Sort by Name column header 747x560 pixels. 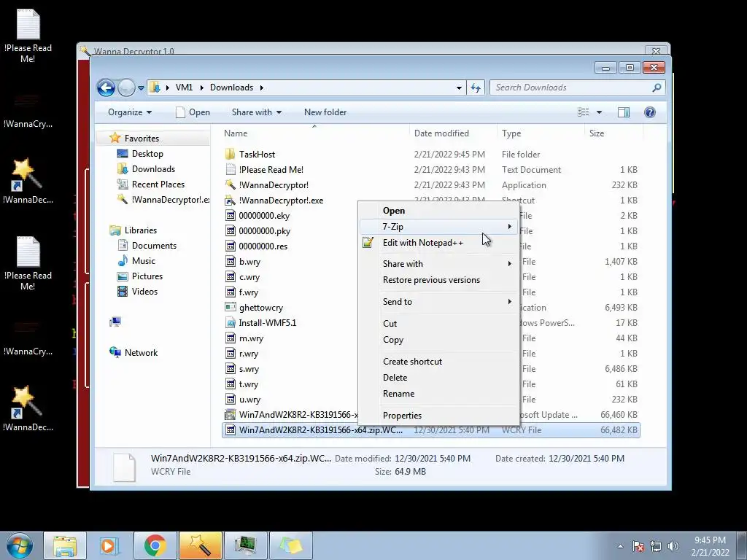[x=236, y=133]
